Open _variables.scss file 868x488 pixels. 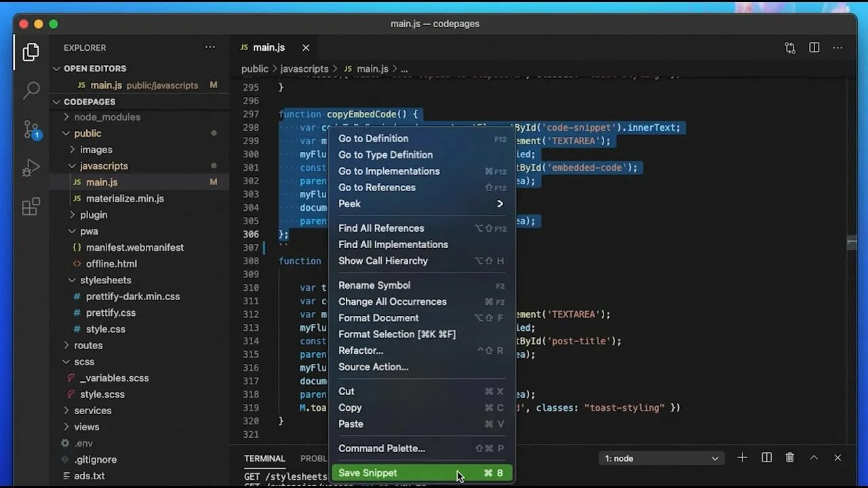114,378
